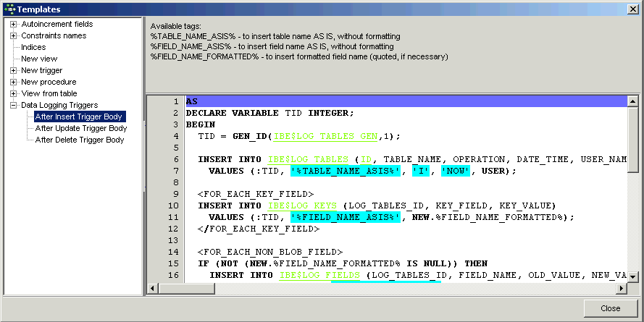Select the View from table item

[49, 93]
